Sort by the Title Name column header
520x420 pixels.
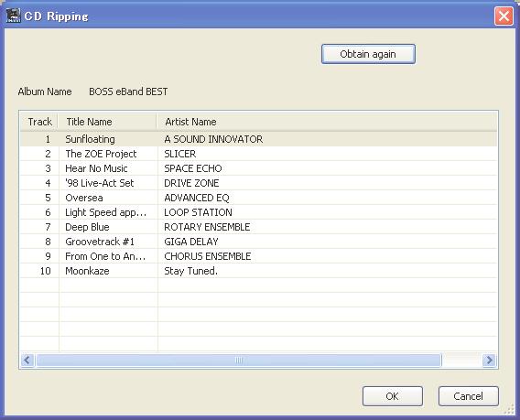[107, 122]
